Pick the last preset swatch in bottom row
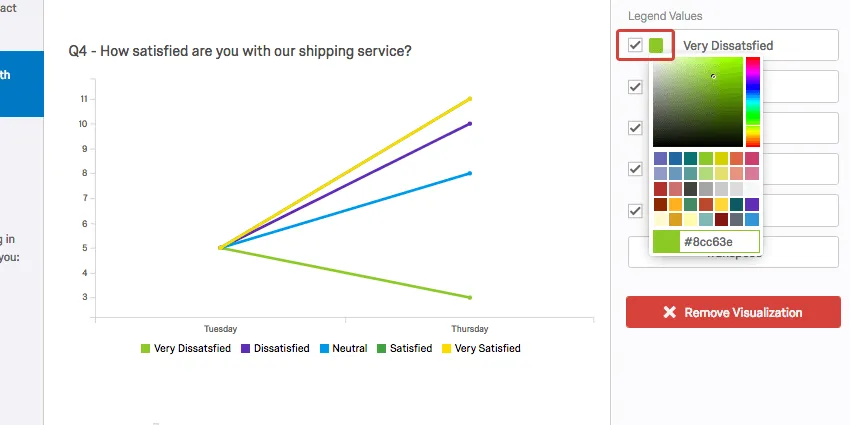 pos(752,219)
